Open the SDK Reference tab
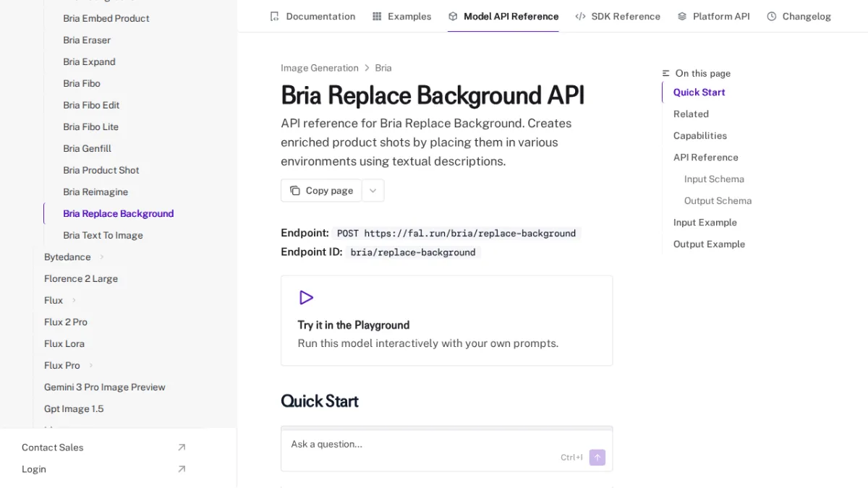The height and width of the screenshot is (488, 868). (x=618, y=16)
